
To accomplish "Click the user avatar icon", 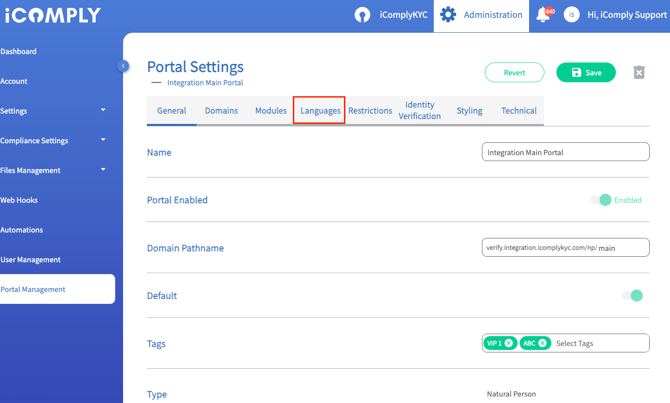I will click(x=572, y=15).
